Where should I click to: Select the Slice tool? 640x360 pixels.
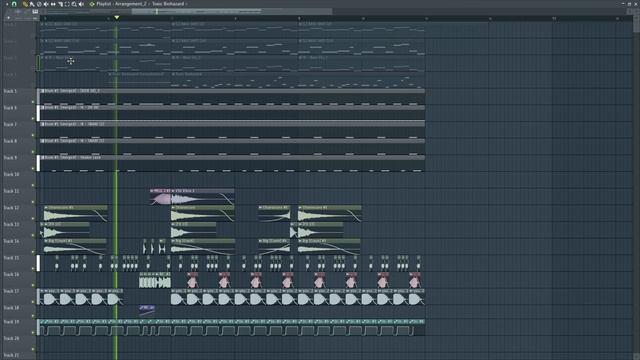pyautogui.click(x=60, y=4)
